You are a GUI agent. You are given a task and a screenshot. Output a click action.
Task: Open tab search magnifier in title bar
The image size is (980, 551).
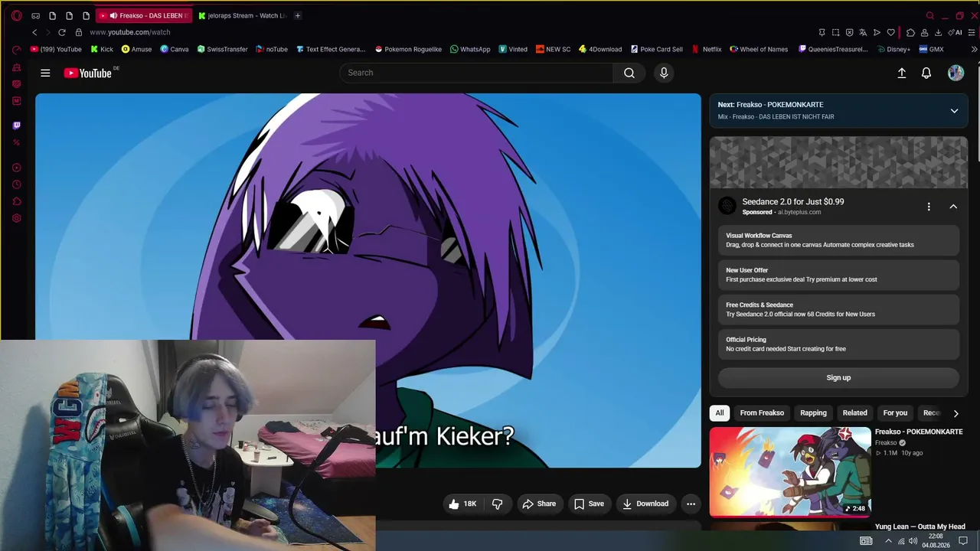pos(930,15)
